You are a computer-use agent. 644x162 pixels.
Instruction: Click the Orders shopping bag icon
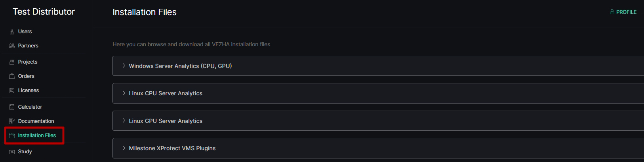[12, 76]
